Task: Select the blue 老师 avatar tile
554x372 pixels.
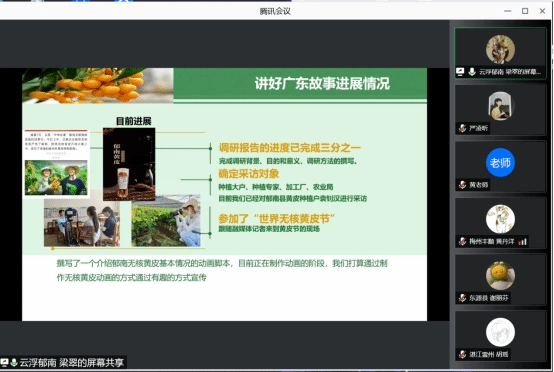Action: [500, 163]
